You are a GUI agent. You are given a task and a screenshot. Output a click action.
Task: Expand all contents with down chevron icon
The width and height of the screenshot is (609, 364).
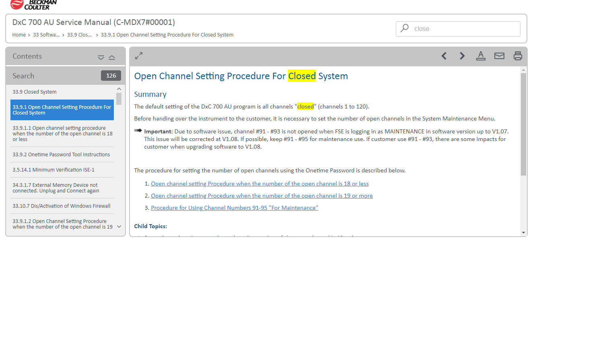[101, 57]
